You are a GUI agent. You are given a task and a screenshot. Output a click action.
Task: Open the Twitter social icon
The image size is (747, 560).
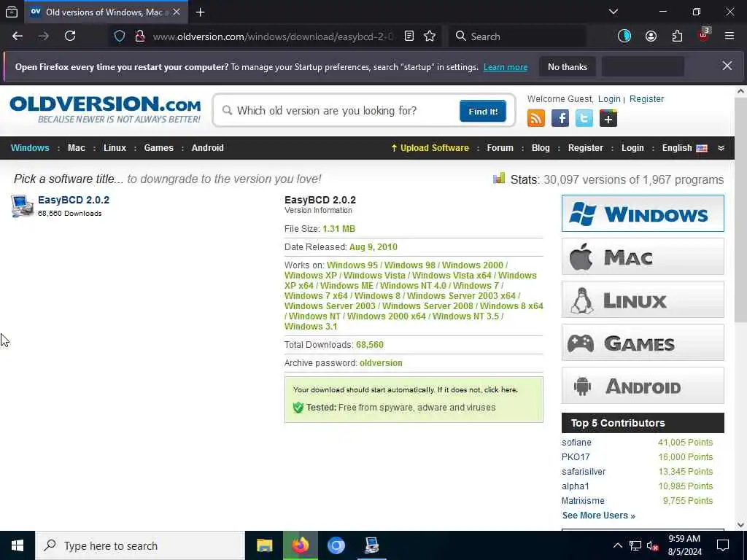pos(584,118)
